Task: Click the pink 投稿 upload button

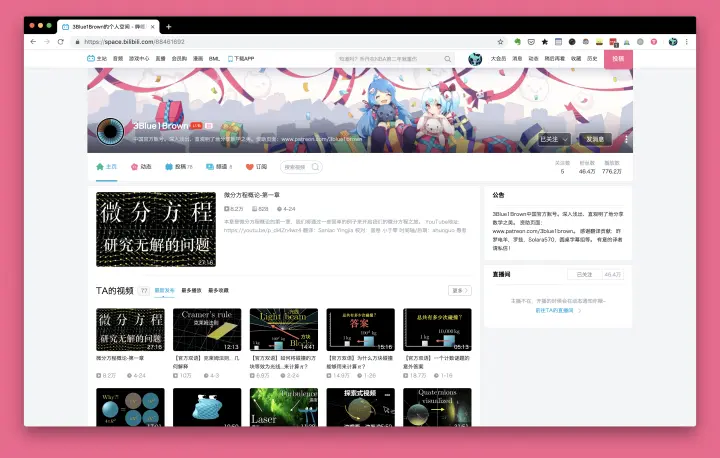Action: pos(618,59)
